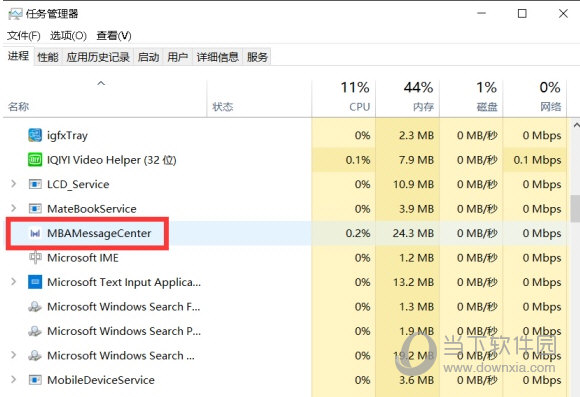
Task: Click the 0.1% CPU value for IQIYI
Action: click(358, 160)
